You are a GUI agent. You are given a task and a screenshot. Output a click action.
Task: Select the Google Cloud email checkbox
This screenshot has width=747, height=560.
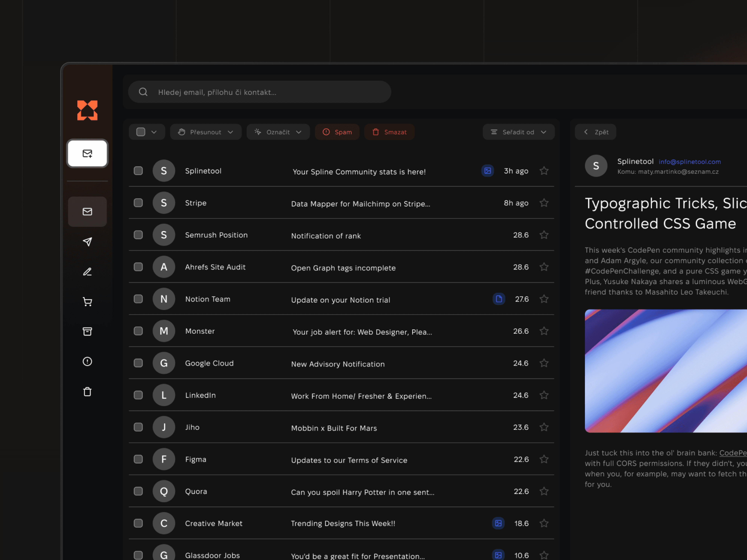pyautogui.click(x=138, y=363)
